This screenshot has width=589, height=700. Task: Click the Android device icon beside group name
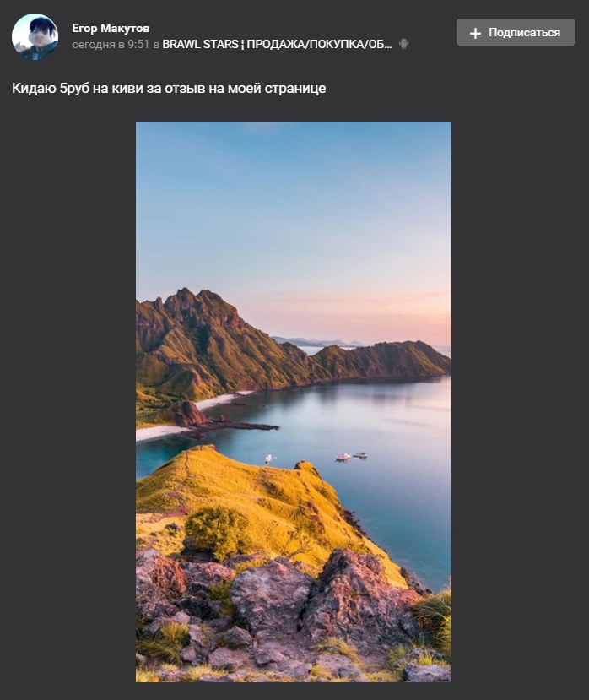[403, 44]
